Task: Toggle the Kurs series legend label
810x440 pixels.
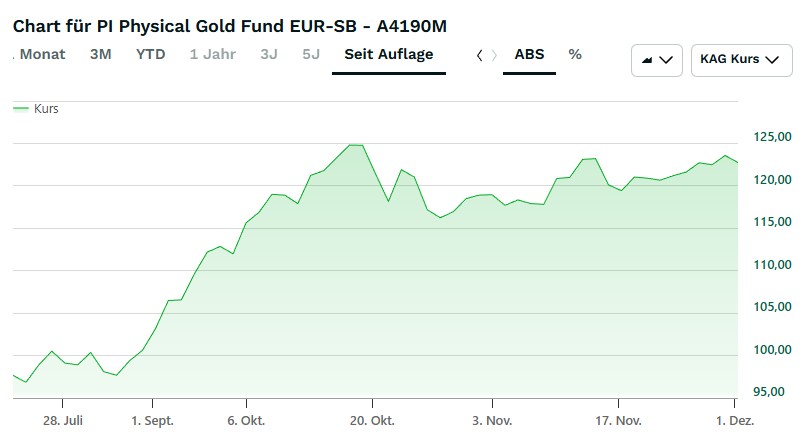Action: [46, 108]
